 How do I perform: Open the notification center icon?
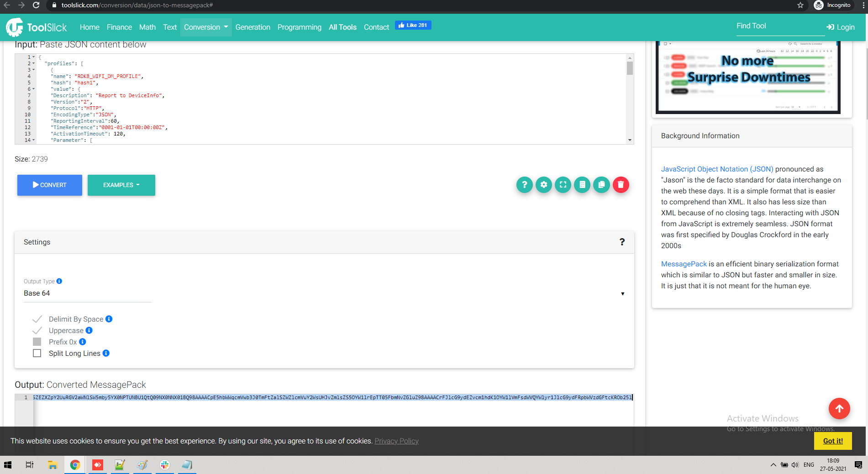point(858,465)
